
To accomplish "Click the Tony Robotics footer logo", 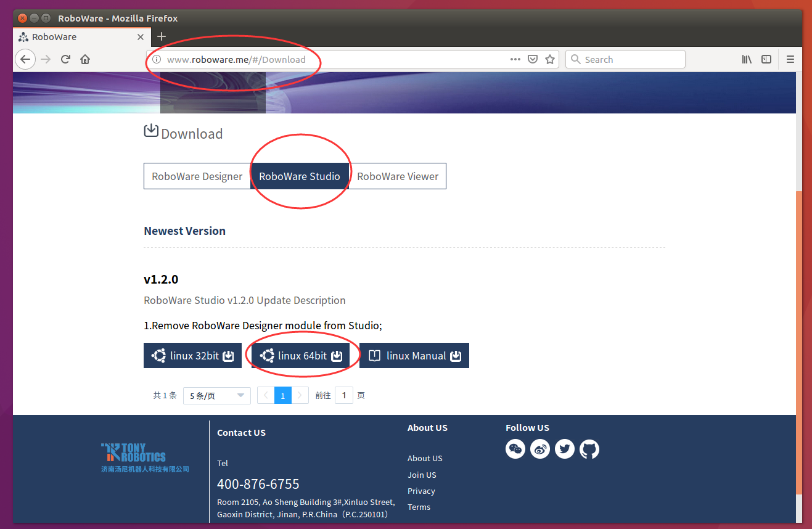I will click(145, 457).
